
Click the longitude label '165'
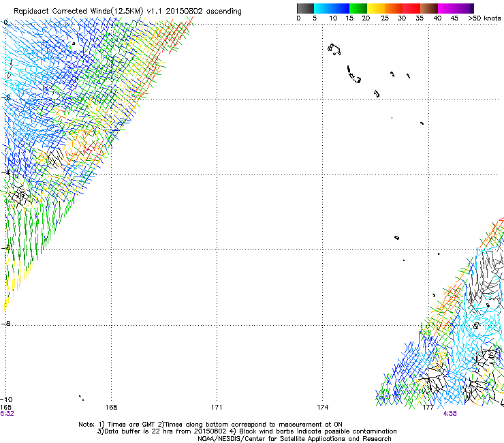click(5, 408)
